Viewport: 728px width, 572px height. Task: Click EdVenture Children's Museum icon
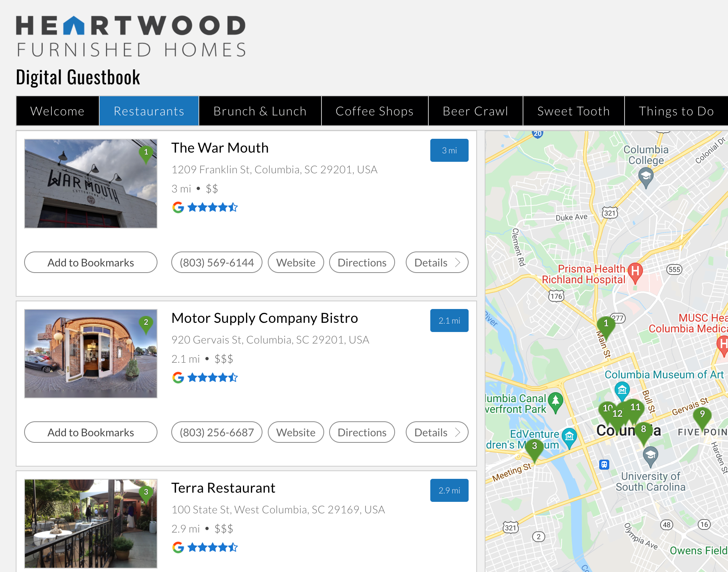(x=569, y=438)
